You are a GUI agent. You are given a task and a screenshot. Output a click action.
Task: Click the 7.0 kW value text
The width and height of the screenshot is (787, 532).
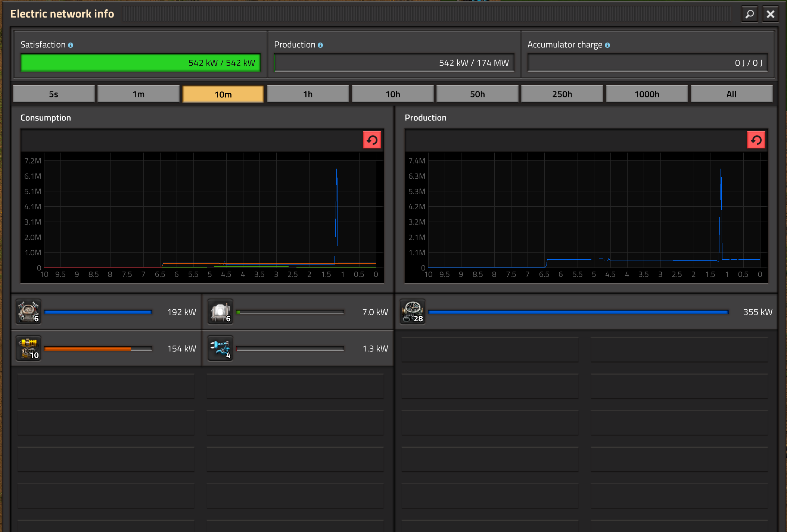375,312
